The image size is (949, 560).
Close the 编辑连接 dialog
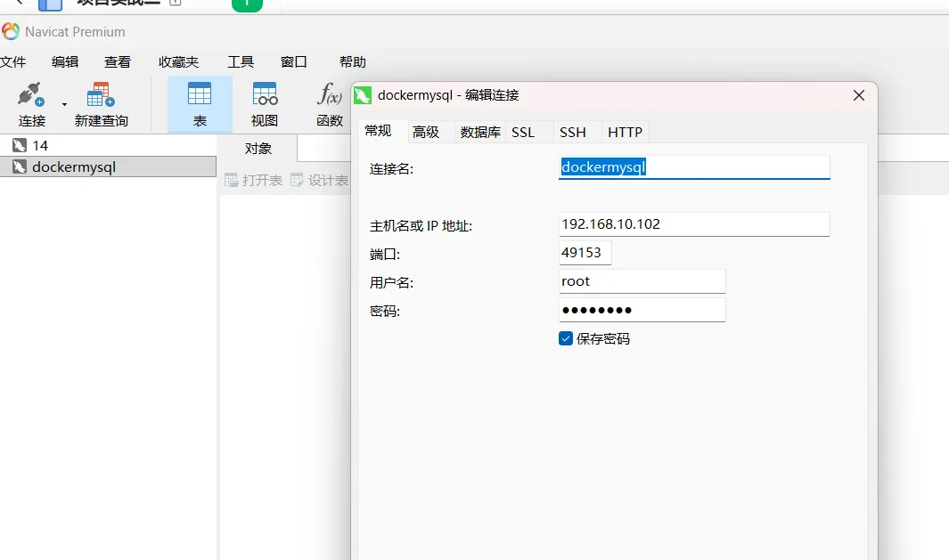[858, 95]
